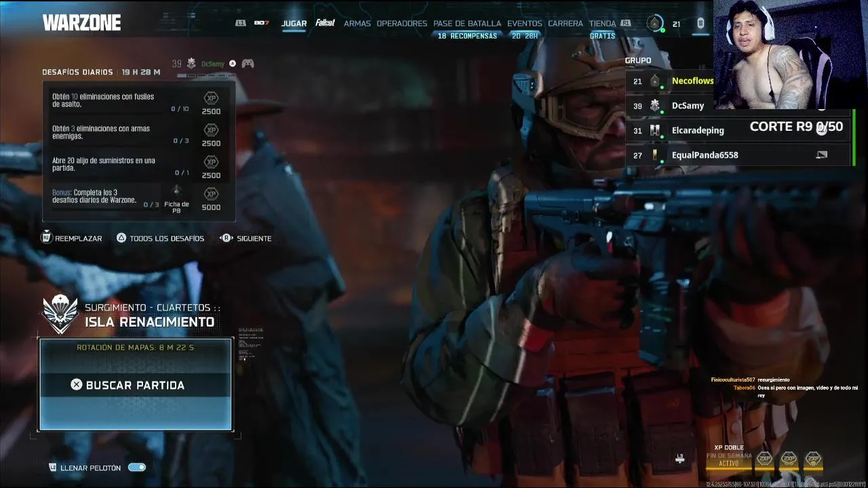
Task: Click EqualPanda6558 rank emblem in group list
Action: [x=654, y=155]
